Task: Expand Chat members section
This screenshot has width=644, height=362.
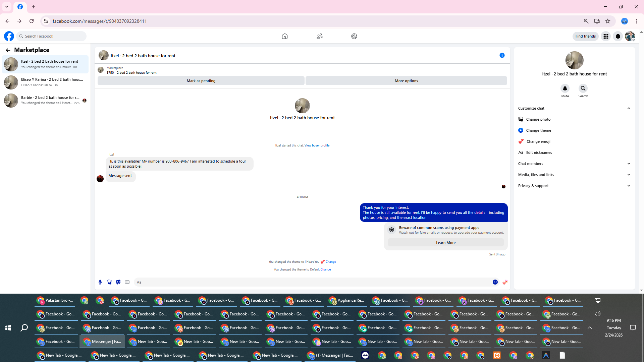Action: click(629, 164)
